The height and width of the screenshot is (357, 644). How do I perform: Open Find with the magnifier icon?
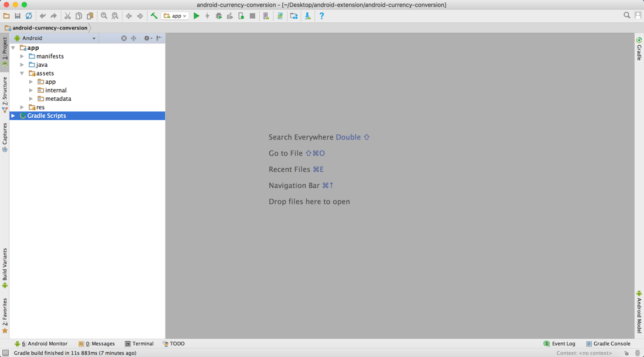coord(104,16)
